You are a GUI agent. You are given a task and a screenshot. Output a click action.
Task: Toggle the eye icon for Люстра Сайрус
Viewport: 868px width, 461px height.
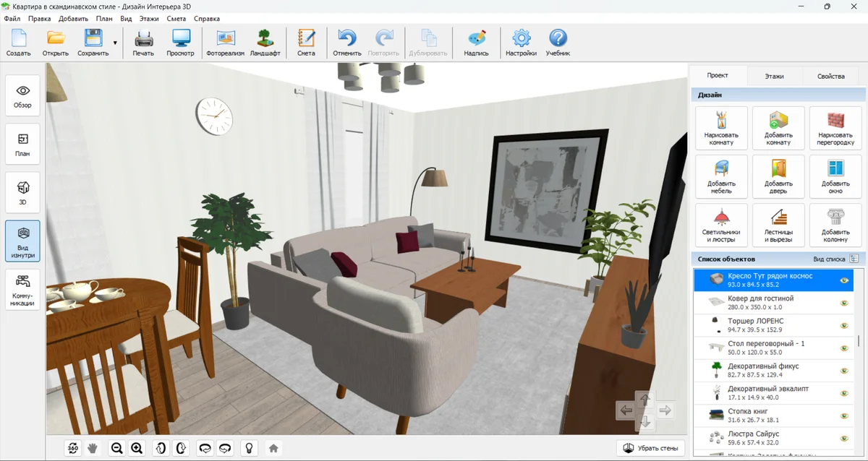[844, 439]
